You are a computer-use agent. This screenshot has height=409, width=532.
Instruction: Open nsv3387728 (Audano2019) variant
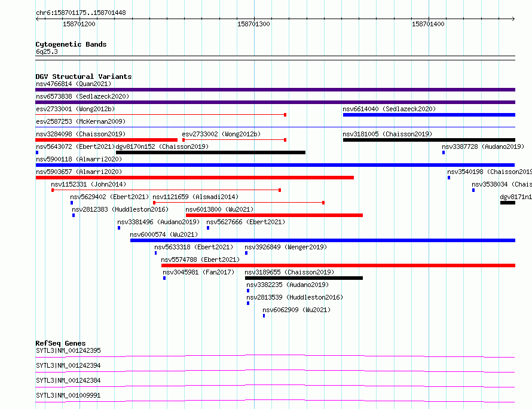[x=483, y=146]
